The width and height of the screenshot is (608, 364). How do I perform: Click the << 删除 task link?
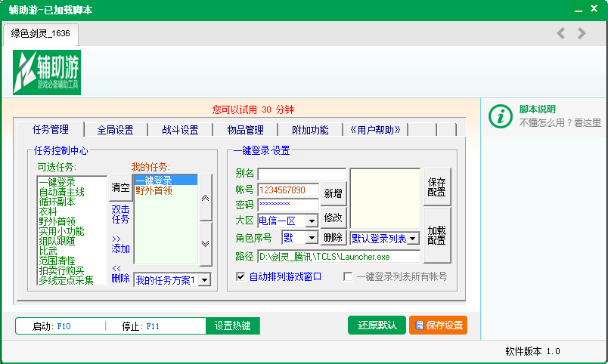120,273
